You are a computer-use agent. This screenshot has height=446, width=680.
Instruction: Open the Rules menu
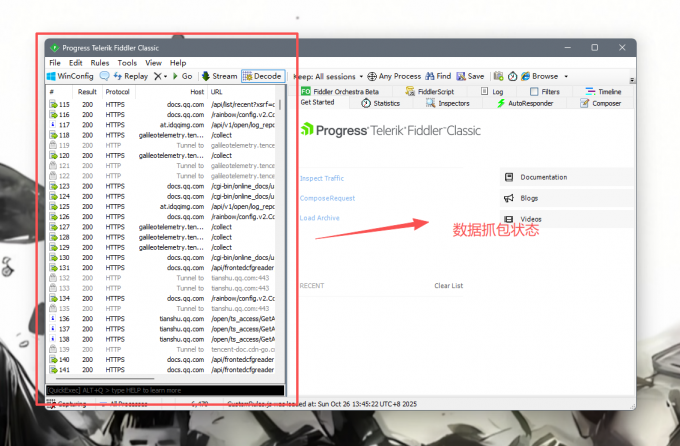point(99,63)
